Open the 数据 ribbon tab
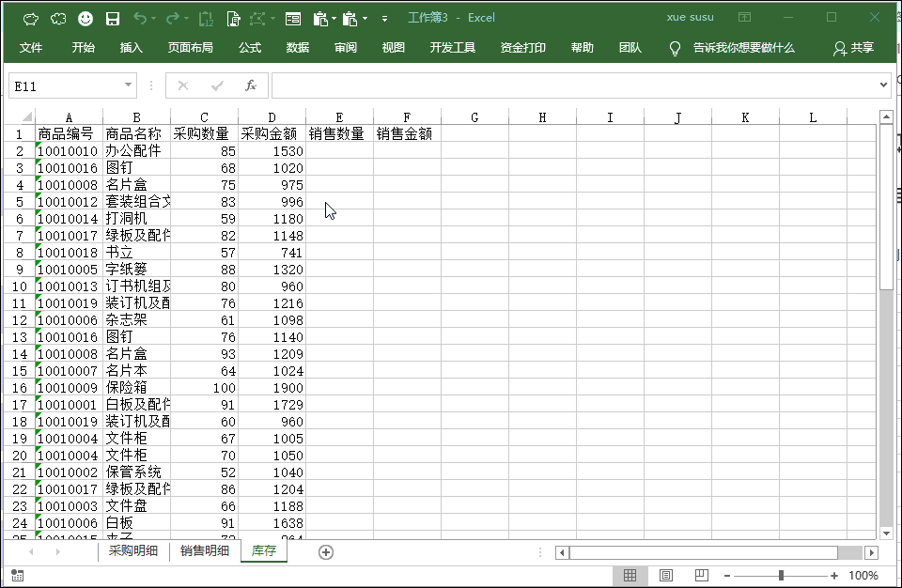 [x=297, y=48]
